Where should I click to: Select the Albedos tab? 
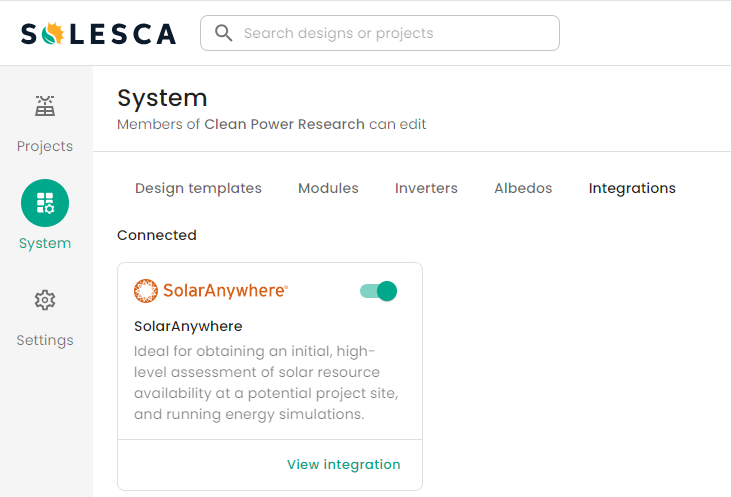[523, 188]
